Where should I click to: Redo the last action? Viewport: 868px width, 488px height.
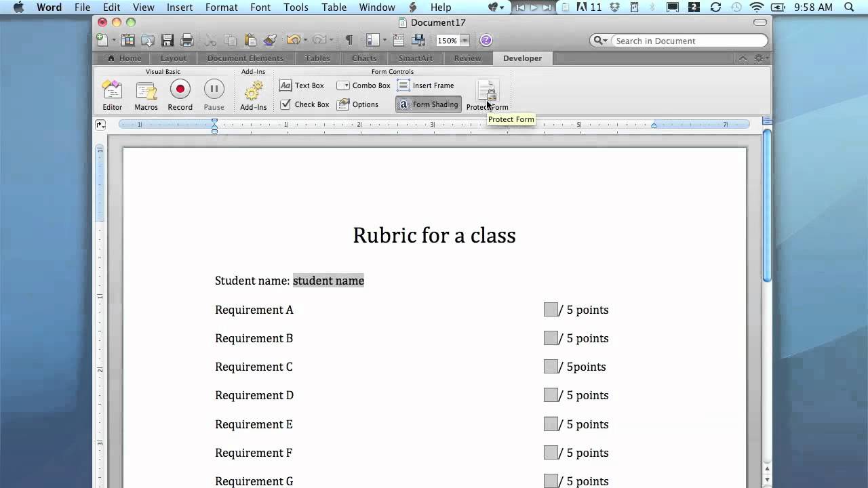click(x=319, y=40)
